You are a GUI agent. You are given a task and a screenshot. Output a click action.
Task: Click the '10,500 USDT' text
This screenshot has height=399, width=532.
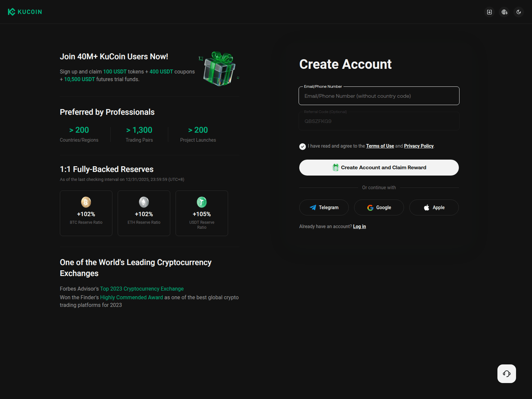pyautogui.click(x=79, y=79)
